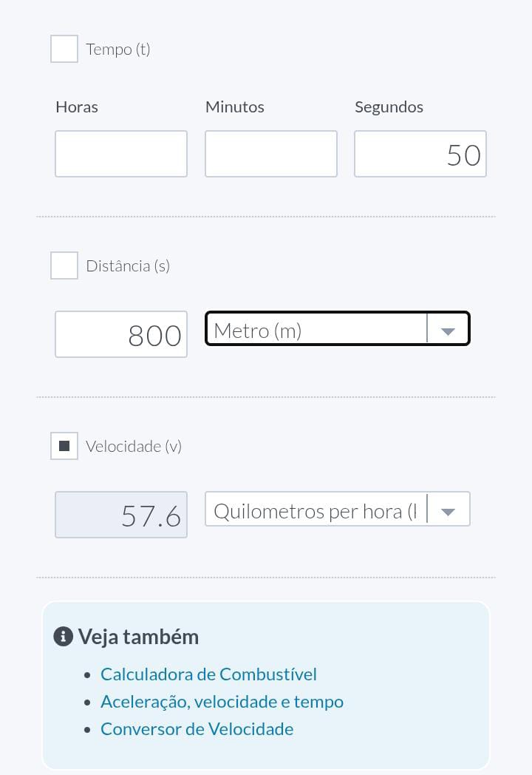The width and height of the screenshot is (532, 775).
Task: Click the speed unit dropdown arrow
Action: point(448,511)
